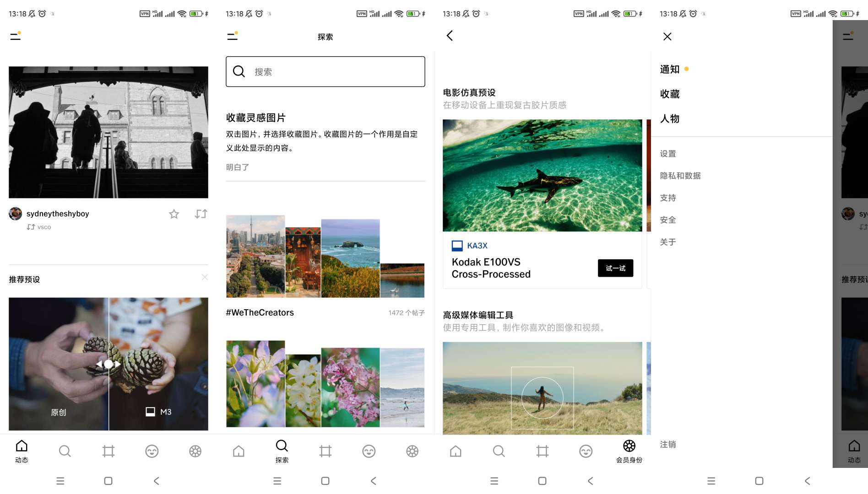This screenshot has height=494, width=868.
Task: Open the studio crop icon on the 动态 screen's bottom bar
Action: 108,451
